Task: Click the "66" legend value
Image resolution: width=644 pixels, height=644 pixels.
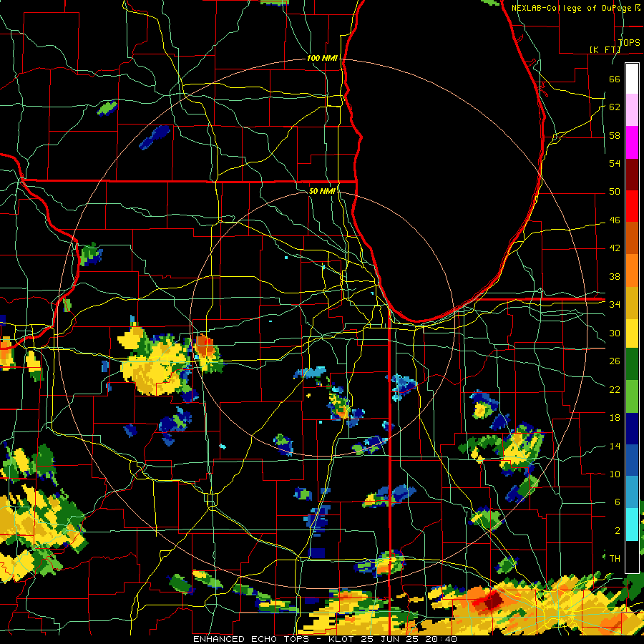Action: click(x=615, y=79)
